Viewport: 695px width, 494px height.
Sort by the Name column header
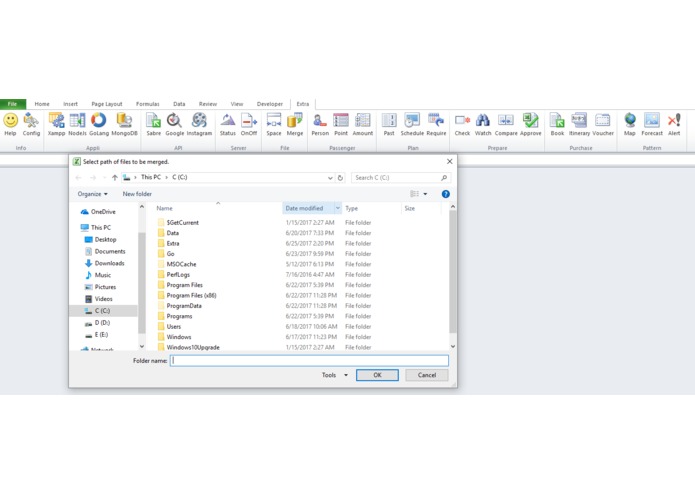click(x=164, y=208)
